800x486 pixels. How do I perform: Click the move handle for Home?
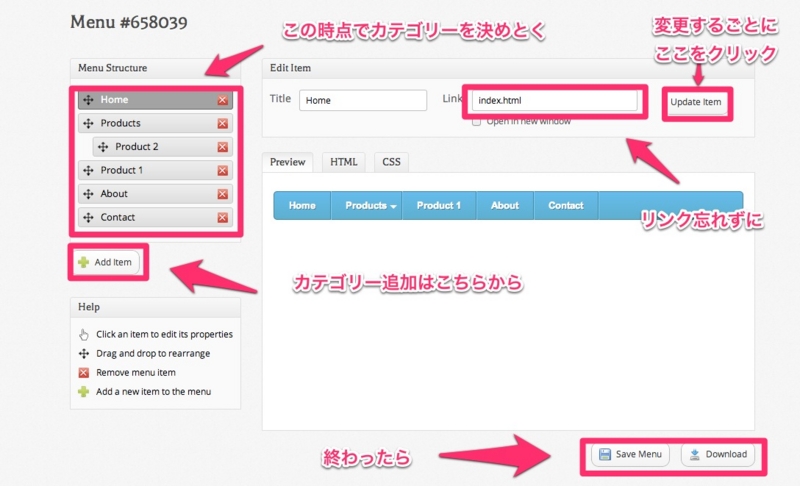pyautogui.click(x=88, y=100)
